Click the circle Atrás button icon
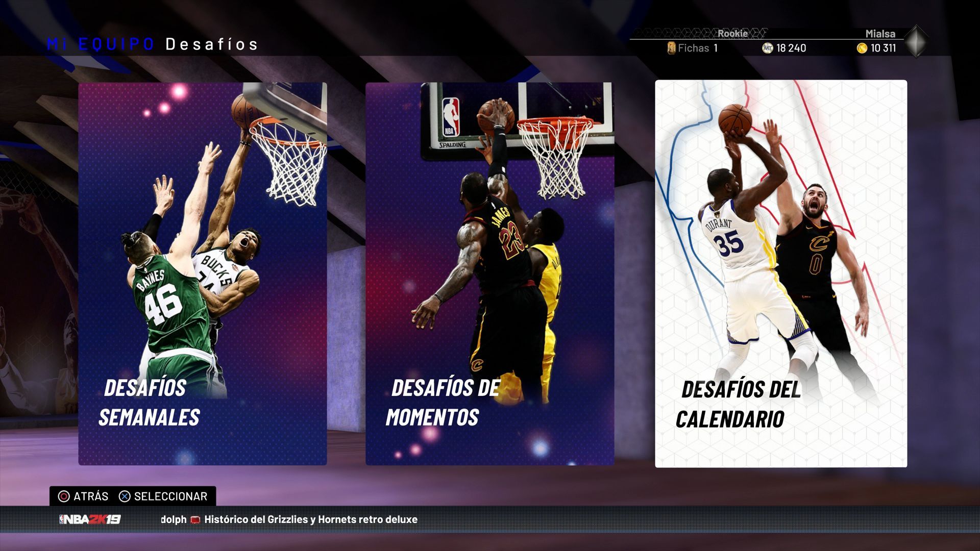 point(64,496)
